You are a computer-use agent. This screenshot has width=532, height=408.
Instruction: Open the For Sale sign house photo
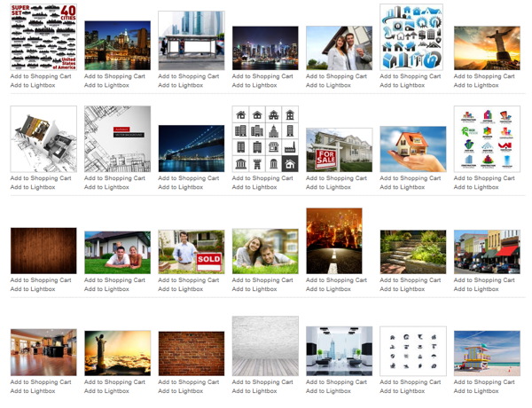click(x=339, y=149)
